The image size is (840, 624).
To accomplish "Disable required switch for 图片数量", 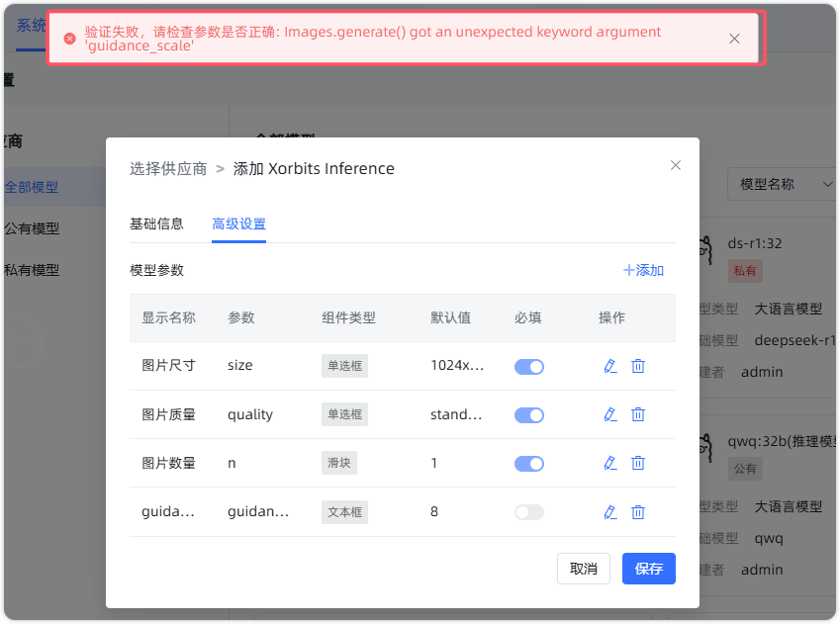I will (x=529, y=463).
